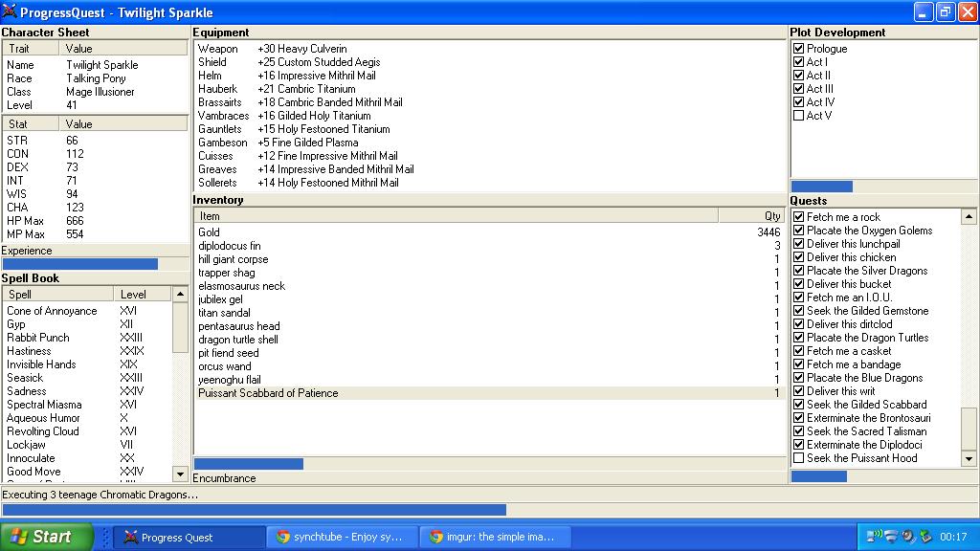This screenshot has width=980, height=551.
Task: Toggle the Act III checkbox
Action: [799, 89]
